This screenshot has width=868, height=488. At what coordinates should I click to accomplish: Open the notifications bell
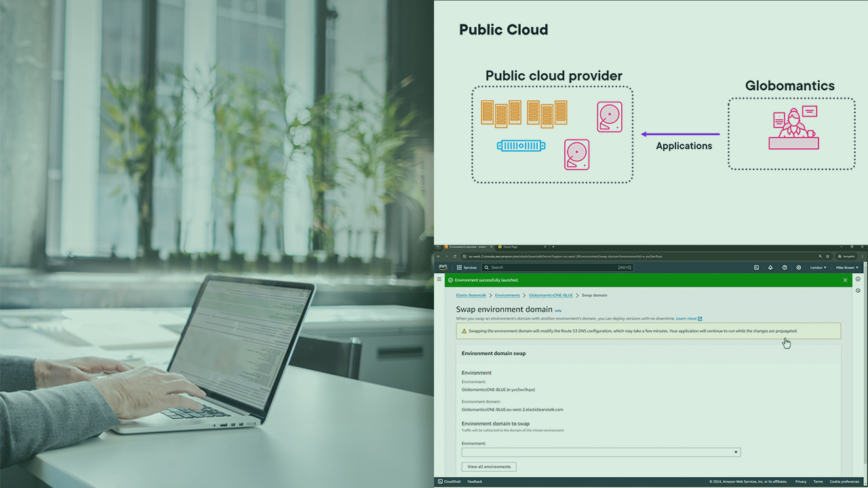[x=770, y=268]
